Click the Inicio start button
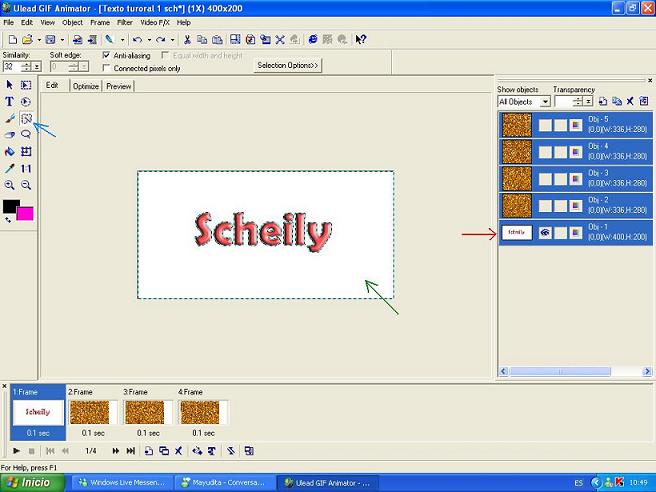 point(33,483)
